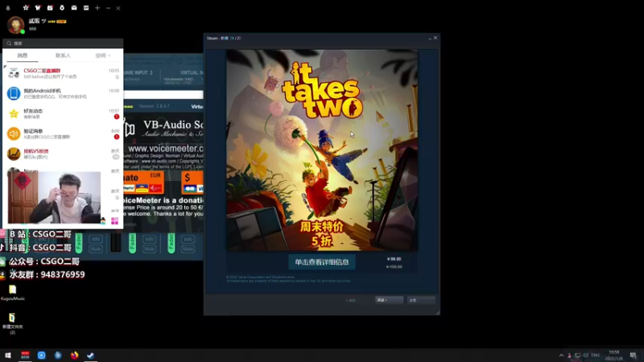This screenshot has height=362, width=644.
Task: Click the www.voicemeeter.com link text
Action: click(x=166, y=148)
